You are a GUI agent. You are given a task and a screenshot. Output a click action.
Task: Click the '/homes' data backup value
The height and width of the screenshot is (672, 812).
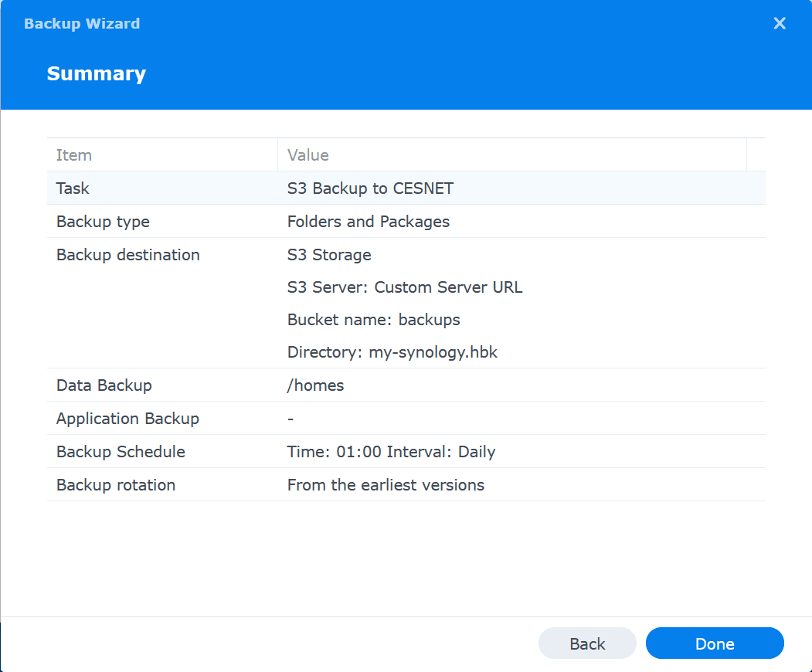pos(315,385)
